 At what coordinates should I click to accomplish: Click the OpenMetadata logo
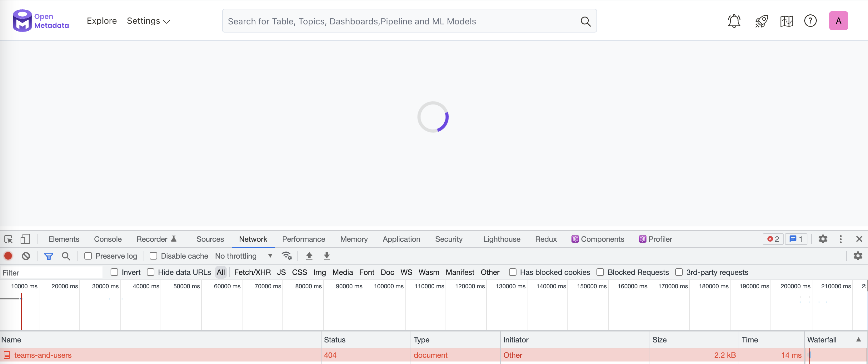coord(41,21)
